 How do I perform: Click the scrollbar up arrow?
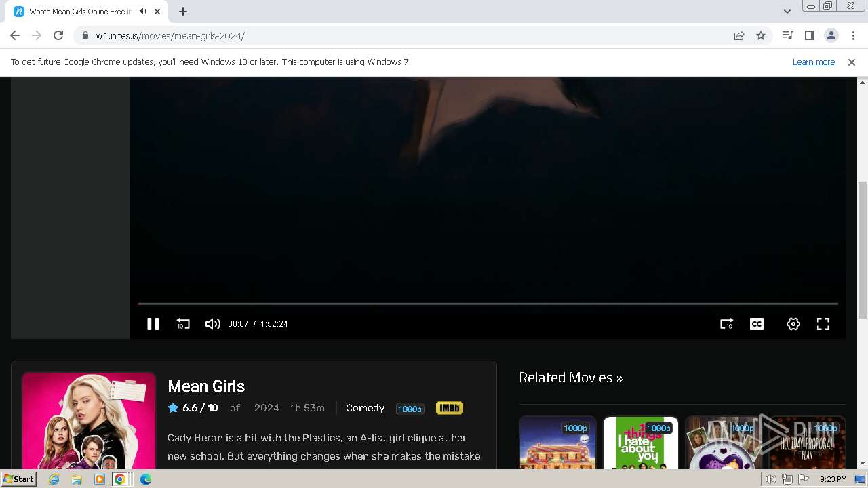point(862,82)
